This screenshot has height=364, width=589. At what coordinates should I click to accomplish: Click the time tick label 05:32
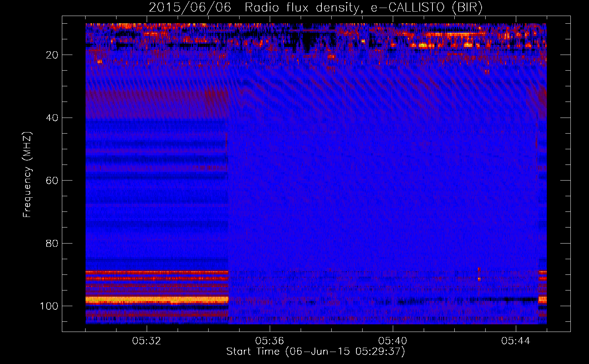click(147, 341)
